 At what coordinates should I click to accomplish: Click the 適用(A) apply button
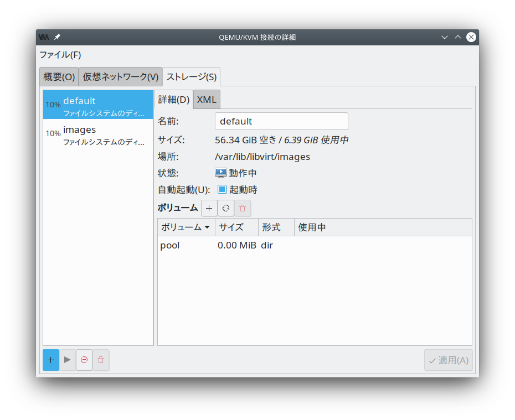pos(448,360)
